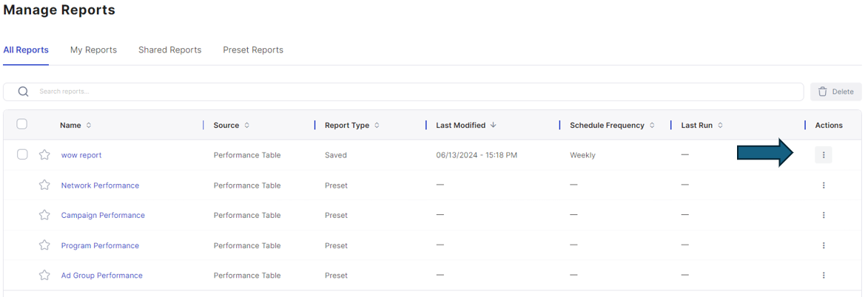Viewport: 868px width, 297px height.
Task: Tick the select-all checkbox in header
Action: click(21, 124)
